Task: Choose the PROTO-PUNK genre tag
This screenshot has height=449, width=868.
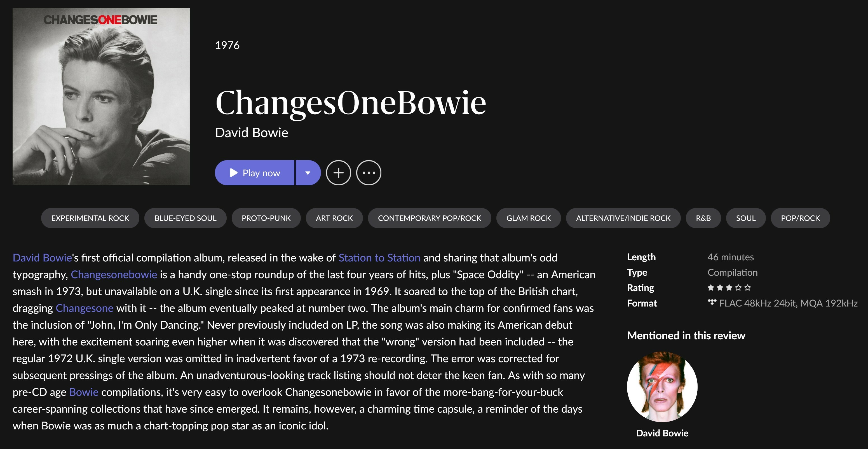Action: click(266, 218)
